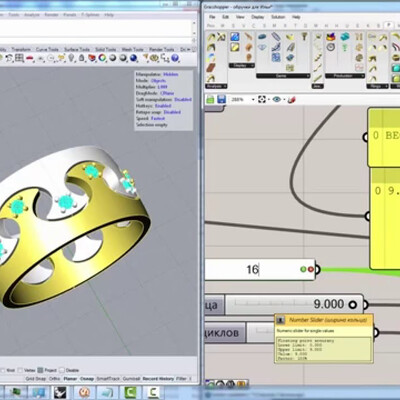Click the faceted diamond gem component icon
Screen dimensions: 400x400
pyautogui.click(x=263, y=48)
